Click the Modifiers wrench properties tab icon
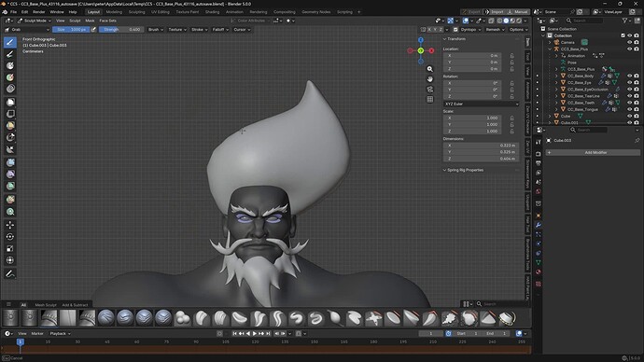The width and height of the screenshot is (644, 362). (538, 225)
